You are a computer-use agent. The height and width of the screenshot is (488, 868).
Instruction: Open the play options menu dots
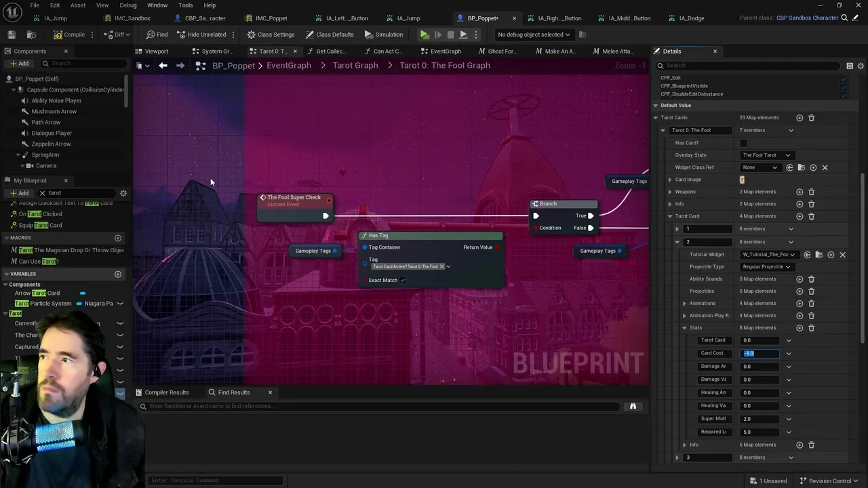coord(476,35)
